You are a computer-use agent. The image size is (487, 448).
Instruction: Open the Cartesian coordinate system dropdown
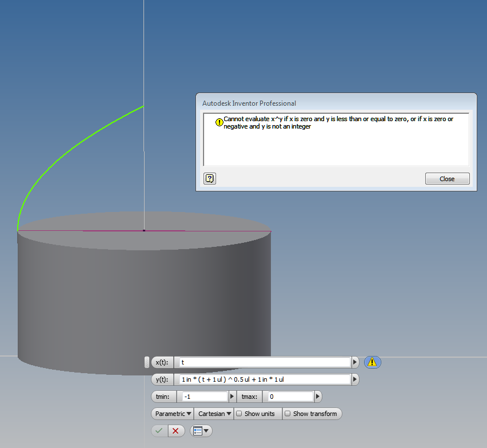pyautogui.click(x=214, y=414)
